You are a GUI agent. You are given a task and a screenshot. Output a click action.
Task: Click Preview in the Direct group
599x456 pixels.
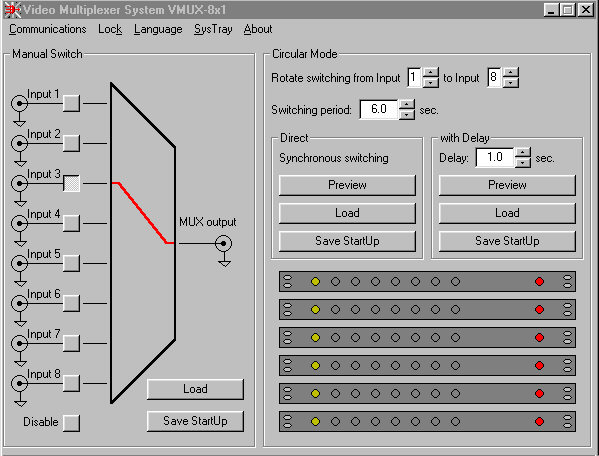(x=347, y=185)
